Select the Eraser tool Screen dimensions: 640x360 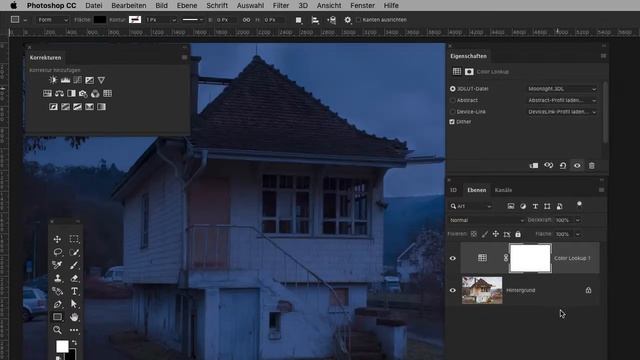(x=74, y=278)
